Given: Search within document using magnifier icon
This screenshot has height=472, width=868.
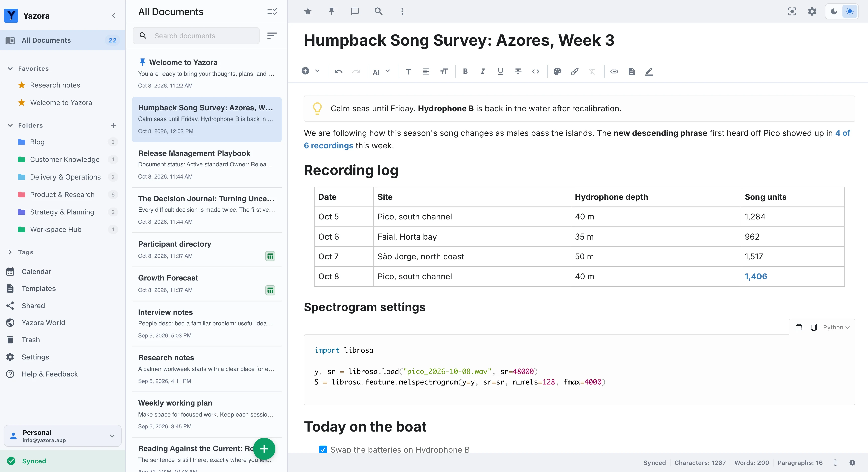Looking at the screenshot, I should point(378,12).
